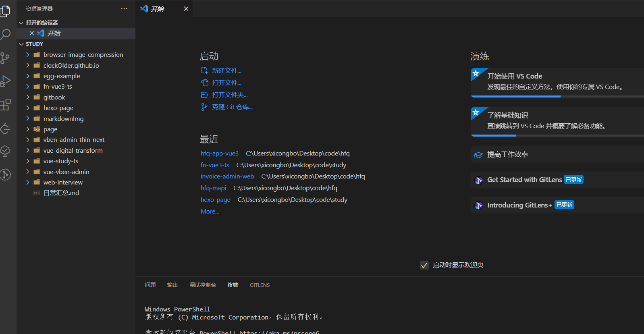Switch to the GITLENS panel tab

click(x=260, y=285)
